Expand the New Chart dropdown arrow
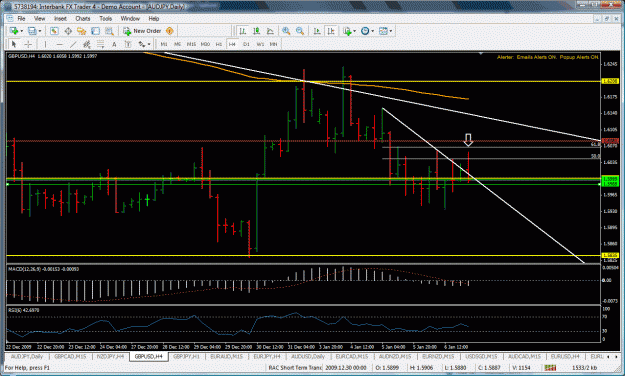This screenshot has height=376, width=625. pos(22,31)
